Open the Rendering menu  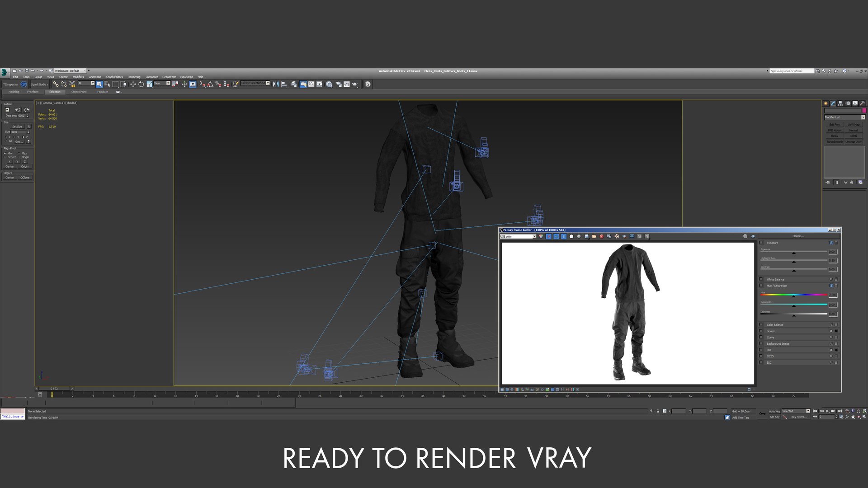(x=134, y=77)
